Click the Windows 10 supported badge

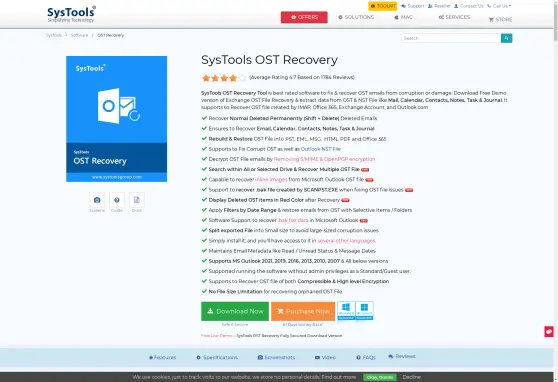pos(346,311)
